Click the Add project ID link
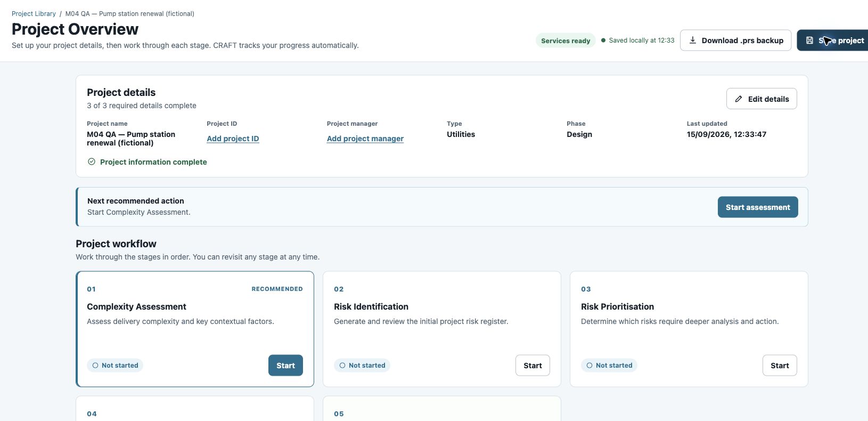Screen dimensions: 868x421 click(x=233, y=139)
